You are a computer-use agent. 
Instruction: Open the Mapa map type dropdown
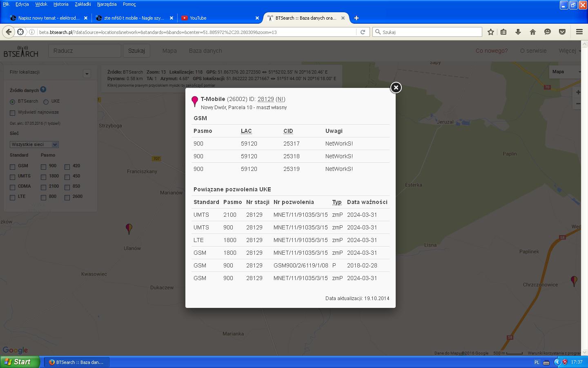(565, 72)
